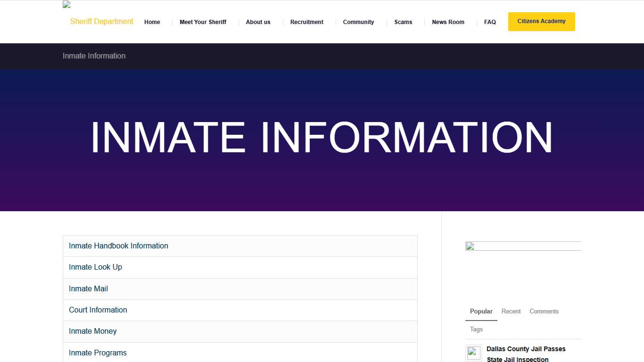644x362 pixels.
Task: Open the Inmate Look Up page
Action: point(95,267)
